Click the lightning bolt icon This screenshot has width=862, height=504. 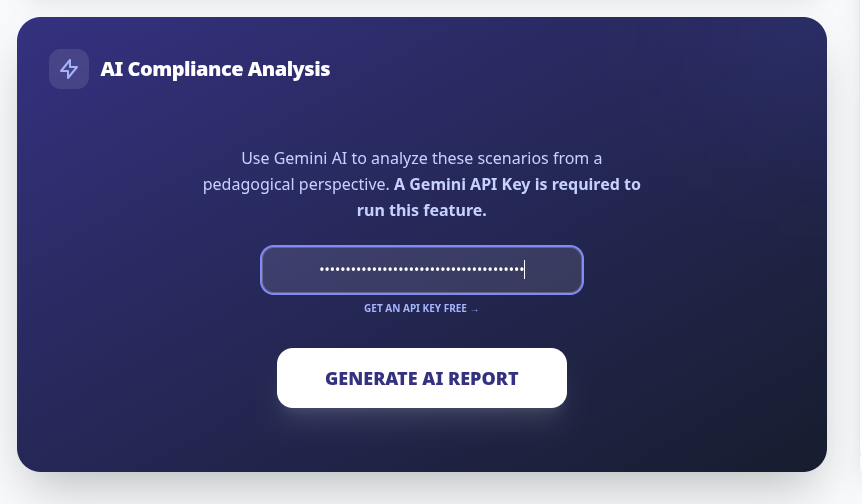click(69, 69)
